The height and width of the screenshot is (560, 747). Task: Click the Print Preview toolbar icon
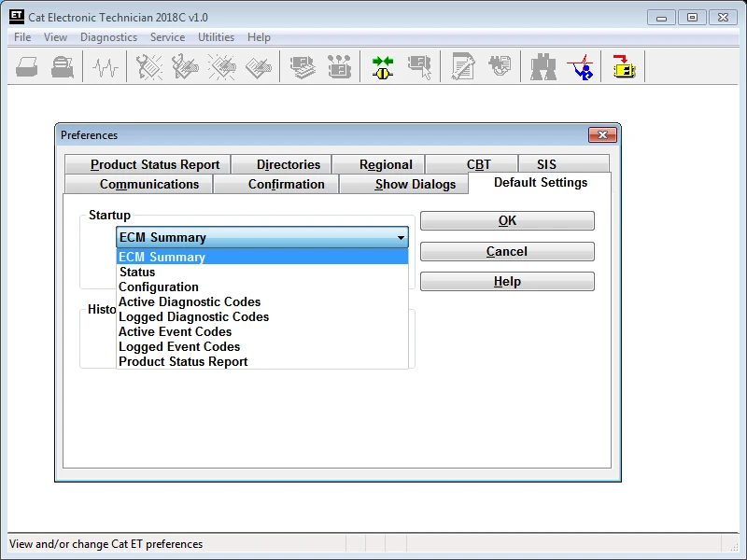tap(63, 66)
